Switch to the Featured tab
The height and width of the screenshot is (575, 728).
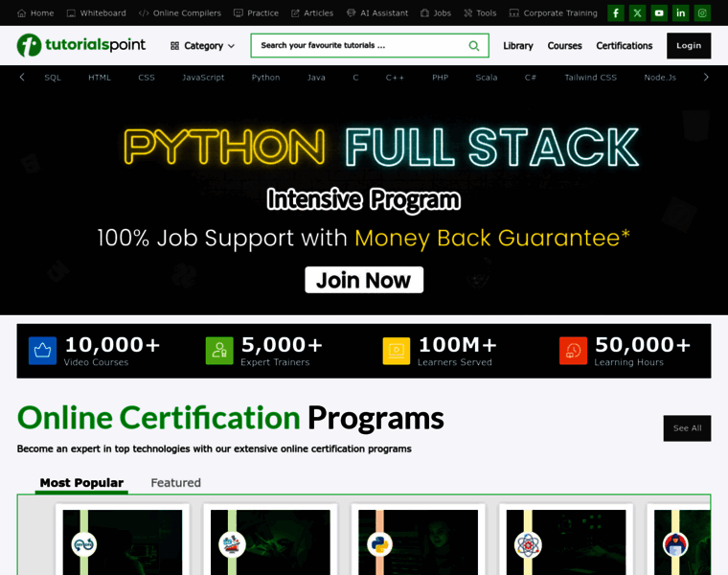176,483
